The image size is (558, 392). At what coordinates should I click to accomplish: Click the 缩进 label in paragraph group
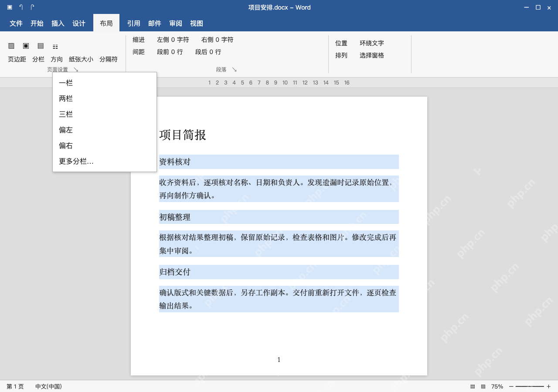139,40
